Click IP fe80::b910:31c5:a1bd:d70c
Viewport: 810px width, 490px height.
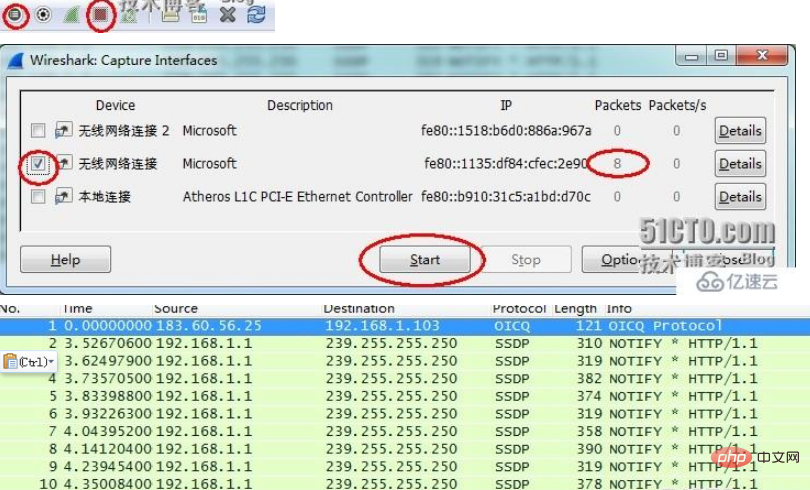[506, 197]
